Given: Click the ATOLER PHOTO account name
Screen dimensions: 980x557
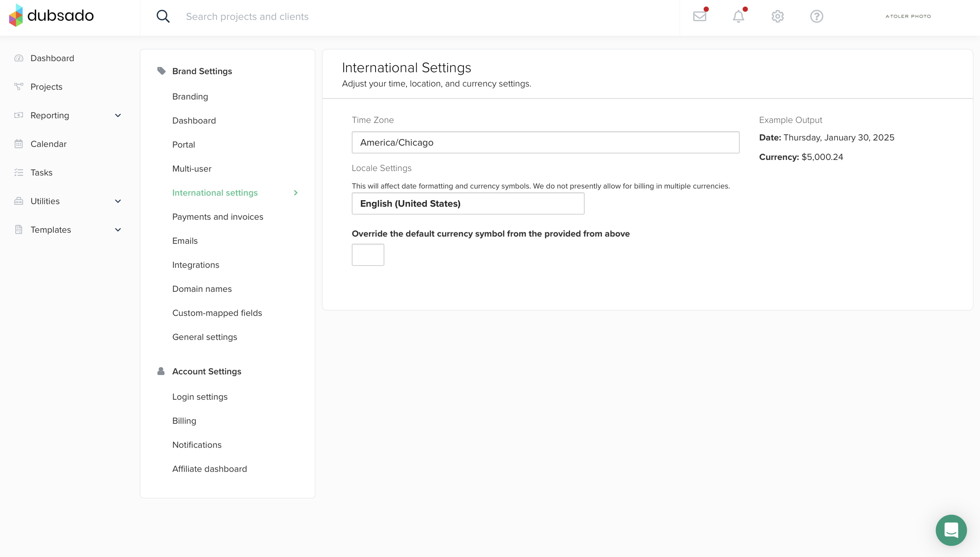Looking at the screenshot, I should tap(908, 16).
